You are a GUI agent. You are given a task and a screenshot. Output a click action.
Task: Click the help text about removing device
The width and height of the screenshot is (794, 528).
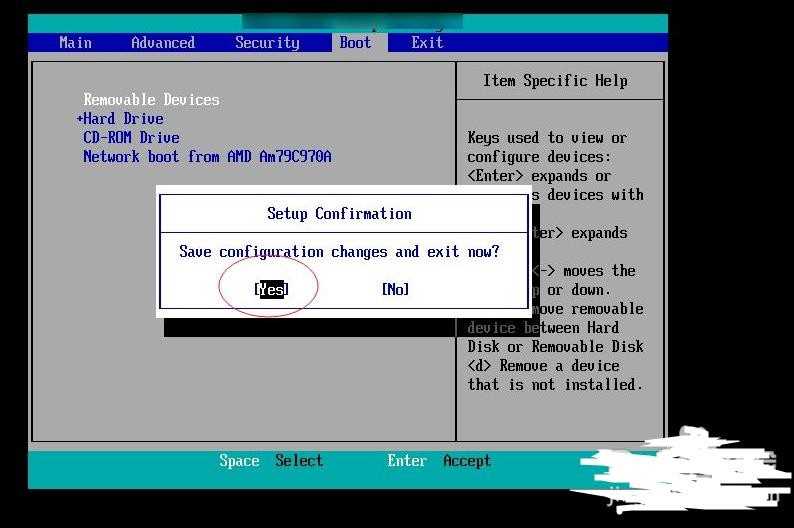click(555, 375)
